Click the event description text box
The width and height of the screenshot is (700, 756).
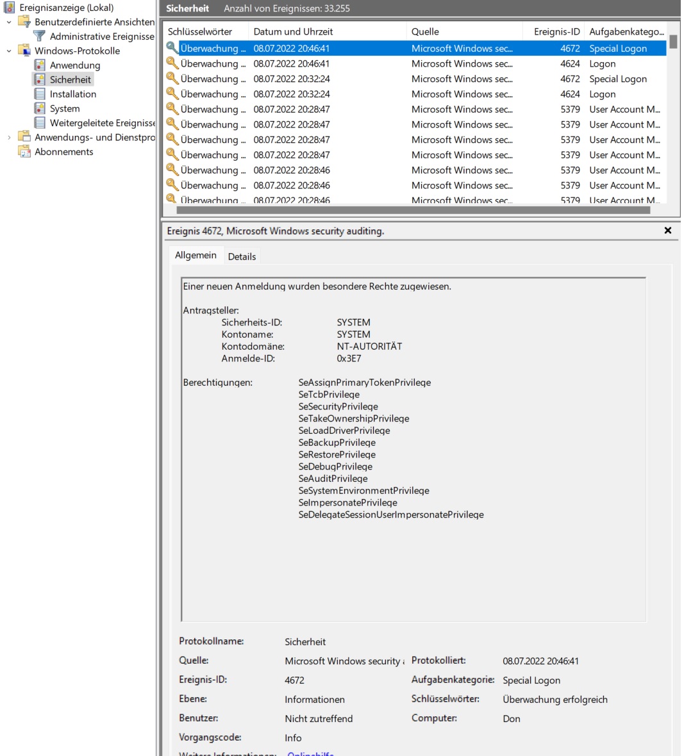tap(413, 449)
